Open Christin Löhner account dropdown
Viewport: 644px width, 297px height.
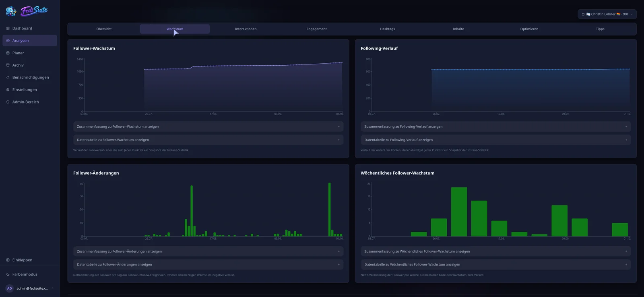(x=607, y=14)
